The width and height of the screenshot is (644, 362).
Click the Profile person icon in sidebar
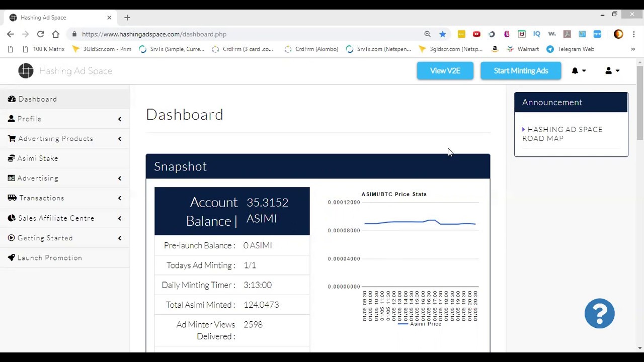point(12,119)
